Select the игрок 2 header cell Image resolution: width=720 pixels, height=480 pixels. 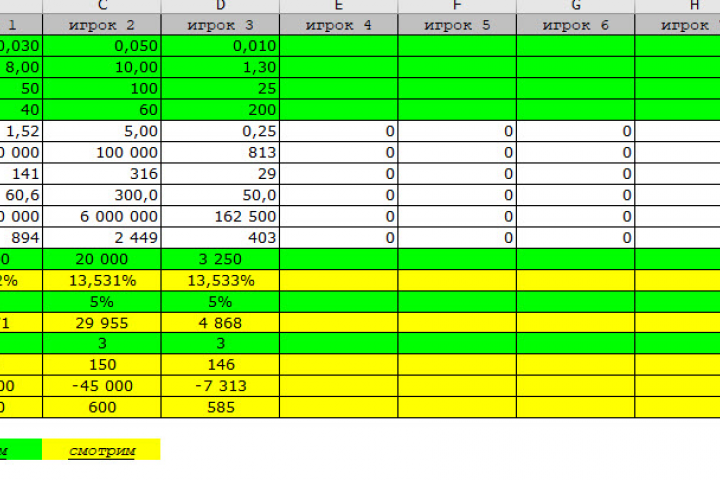pyautogui.click(x=102, y=25)
